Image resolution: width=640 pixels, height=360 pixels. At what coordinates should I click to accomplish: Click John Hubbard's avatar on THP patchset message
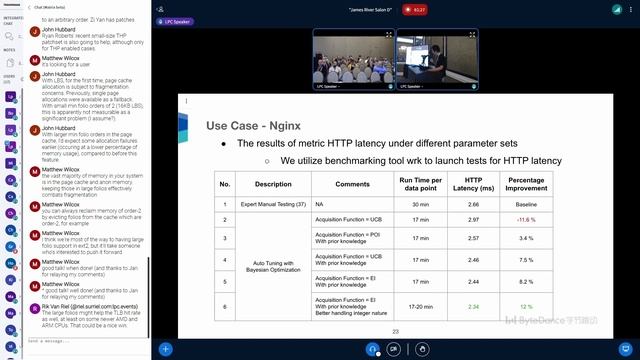click(35, 31)
